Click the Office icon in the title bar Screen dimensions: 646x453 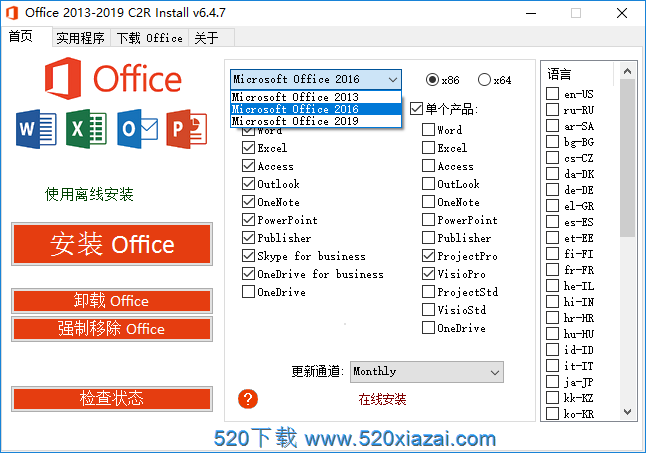pyautogui.click(x=12, y=13)
